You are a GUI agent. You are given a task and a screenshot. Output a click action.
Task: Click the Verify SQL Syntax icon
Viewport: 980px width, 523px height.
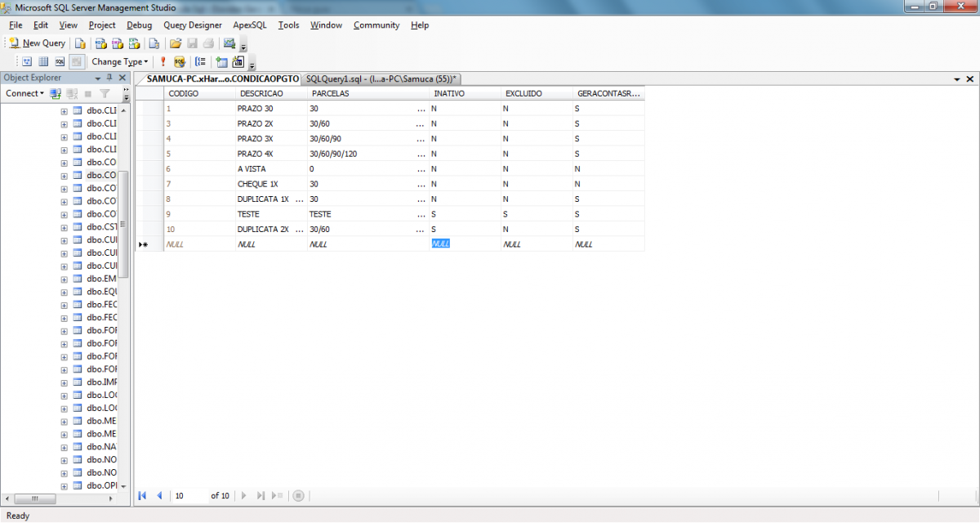(179, 61)
